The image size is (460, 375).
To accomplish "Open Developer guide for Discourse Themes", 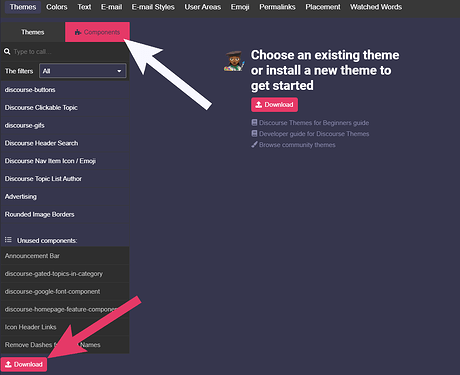I will [x=314, y=134].
